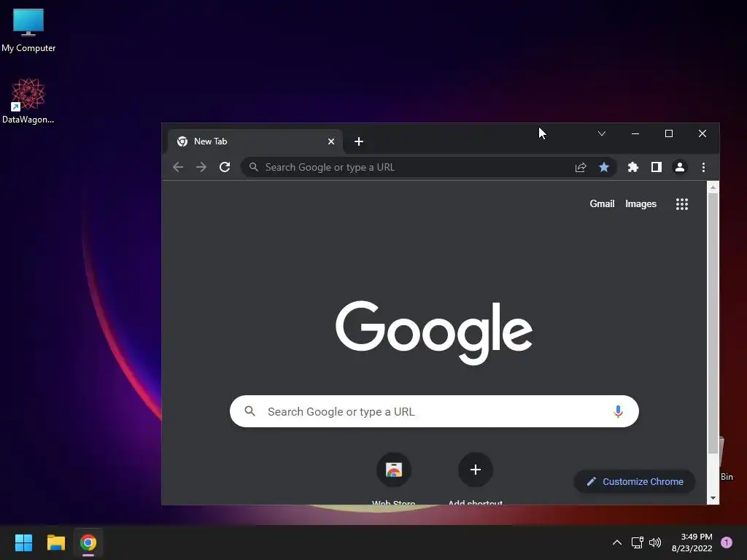Open the clock showing 3:49 PM
The width and height of the screenshot is (747, 560).
click(x=692, y=542)
